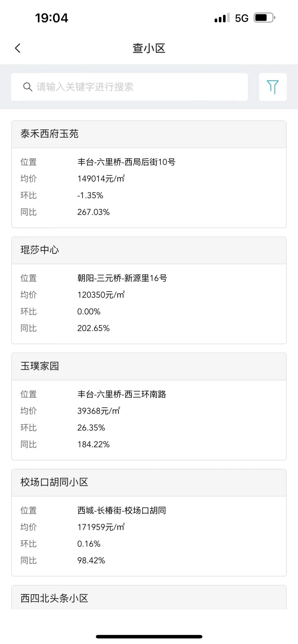Select the 玉璞家园 listing title

(x=40, y=366)
